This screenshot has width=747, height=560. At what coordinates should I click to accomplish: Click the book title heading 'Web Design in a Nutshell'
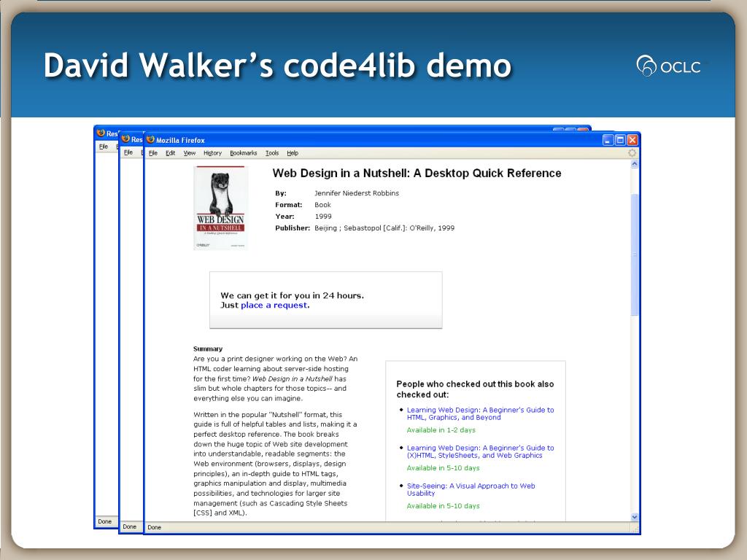[x=417, y=174]
